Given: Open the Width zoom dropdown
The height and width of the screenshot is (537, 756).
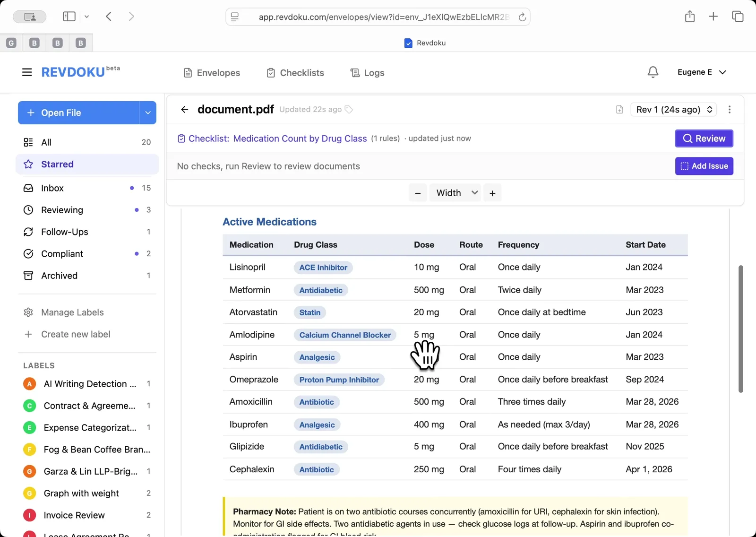Looking at the screenshot, I should 455,192.
